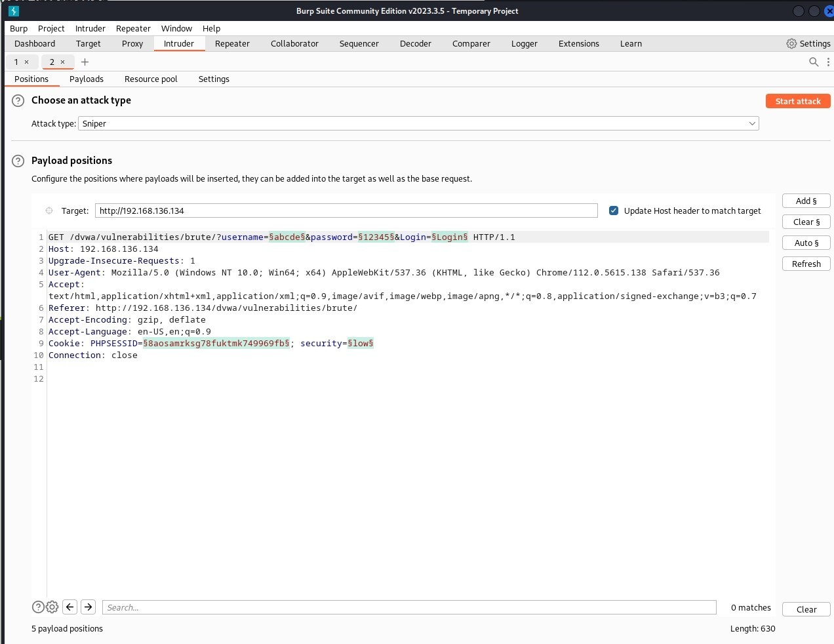
Task: Open the search settings gear icon at bottom
Action: (x=52, y=607)
